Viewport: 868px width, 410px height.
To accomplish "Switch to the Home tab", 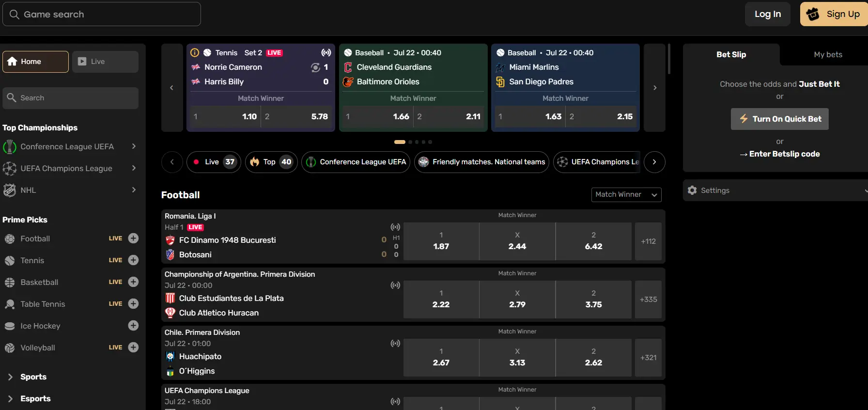I will (x=35, y=62).
